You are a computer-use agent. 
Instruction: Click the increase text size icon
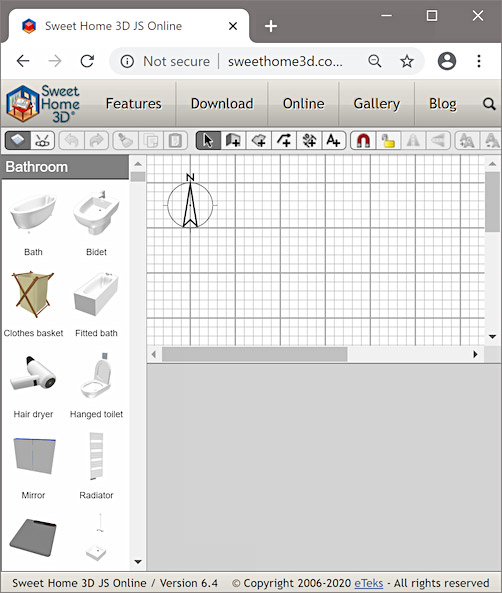[x=467, y=141]
